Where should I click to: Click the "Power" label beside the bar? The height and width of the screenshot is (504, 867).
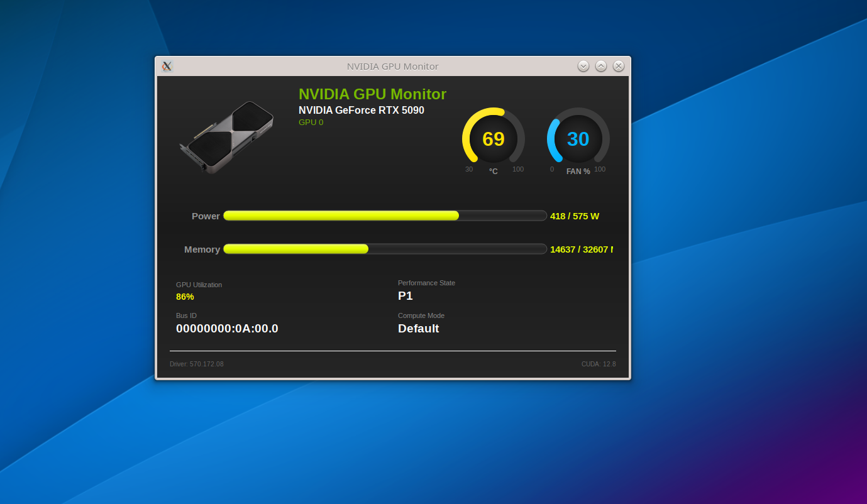click(206, 216)
